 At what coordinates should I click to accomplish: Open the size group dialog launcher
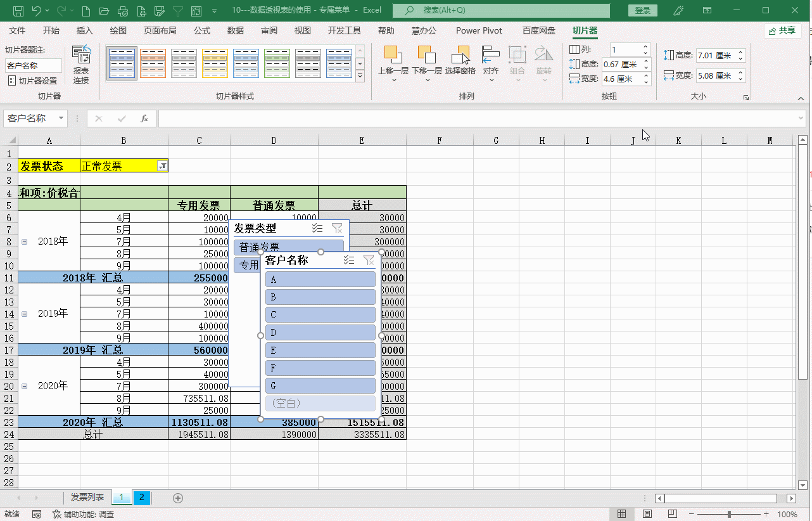(746, 98)
